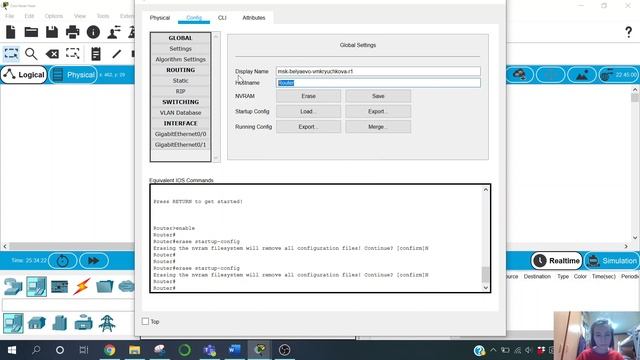This screenshot has height=360, width=640.
Task: Open Static routing settings
Action: (180, 81)
